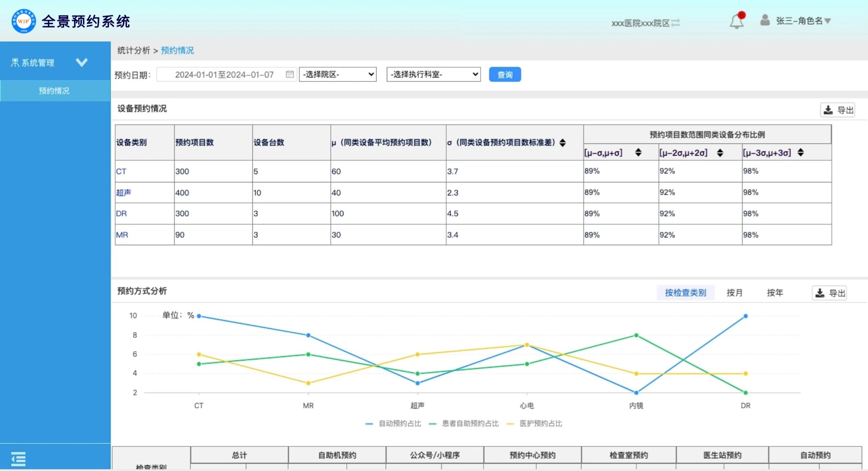868x471 pixels.
Task: Click the 总计 column header
Action: [x=239, y=455]
